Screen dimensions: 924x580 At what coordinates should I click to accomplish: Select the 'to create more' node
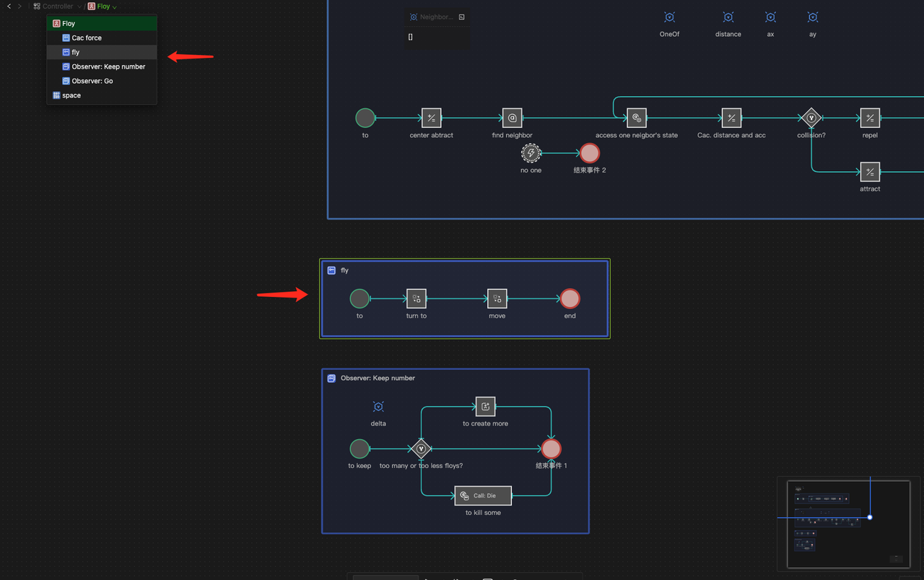[x=485, y=407]
